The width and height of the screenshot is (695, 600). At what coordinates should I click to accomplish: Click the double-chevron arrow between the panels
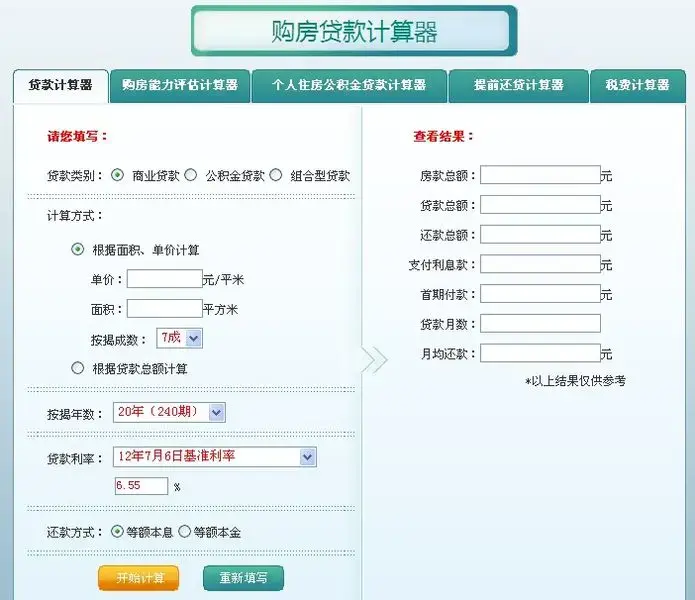click(374, 360)
